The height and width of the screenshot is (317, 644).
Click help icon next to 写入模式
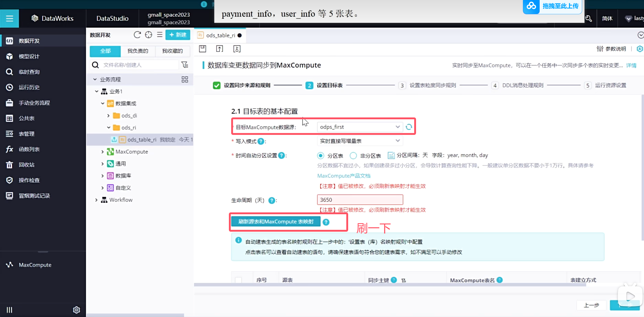tap(261, 141)
